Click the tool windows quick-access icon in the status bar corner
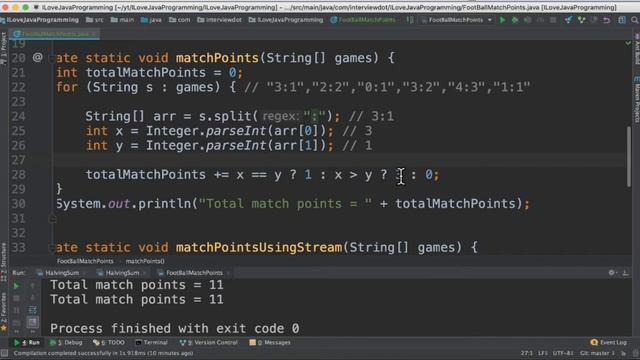This screenshot has width=640, height=360. (x=4, y=353)
